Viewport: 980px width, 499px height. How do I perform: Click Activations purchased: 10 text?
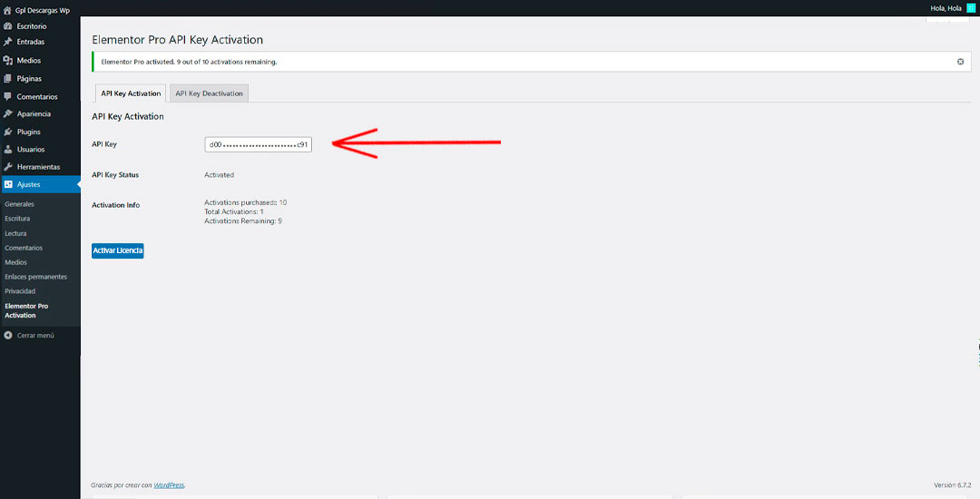click(x=246, y=202)
